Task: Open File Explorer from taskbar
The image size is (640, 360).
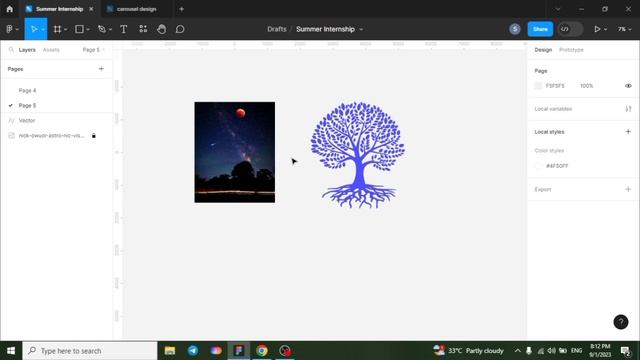Action: 170,351
